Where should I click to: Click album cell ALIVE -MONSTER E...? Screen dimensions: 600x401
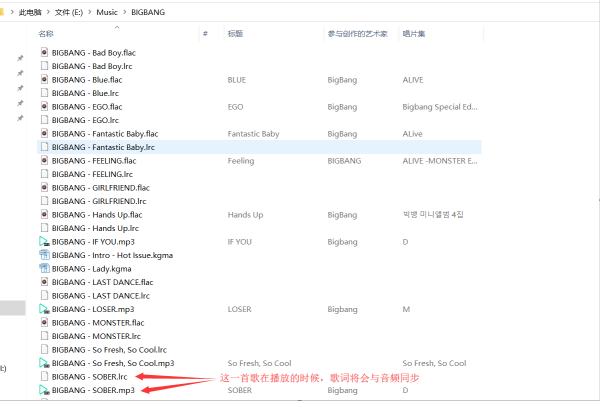(x=440, y=161)
